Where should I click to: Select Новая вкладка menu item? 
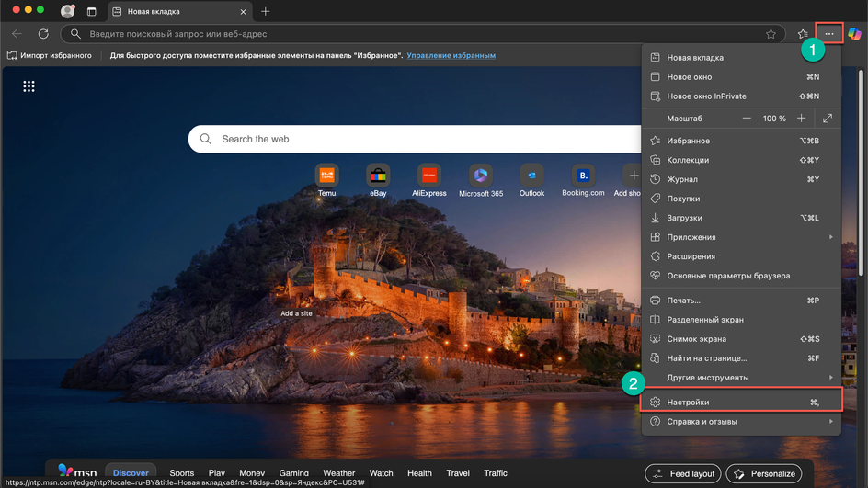741,58
